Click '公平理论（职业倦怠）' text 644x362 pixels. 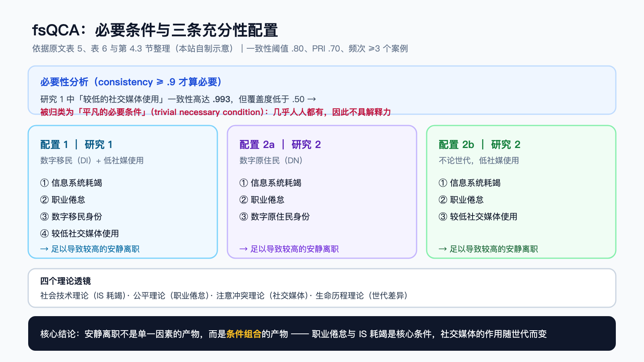(172, 296)
